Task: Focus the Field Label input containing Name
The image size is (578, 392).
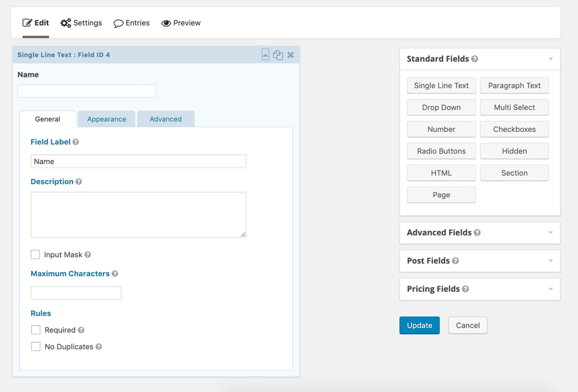Action: click(138, 161)
